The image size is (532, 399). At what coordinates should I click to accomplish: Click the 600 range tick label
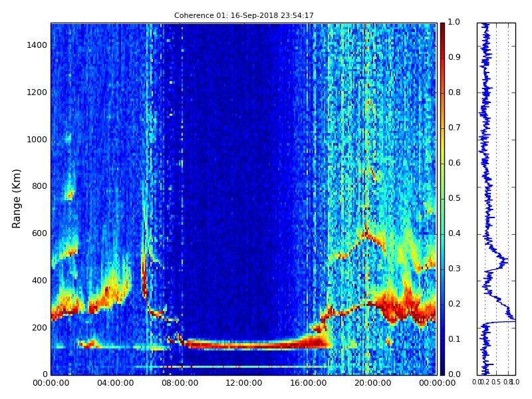click(x=39, y=234)
